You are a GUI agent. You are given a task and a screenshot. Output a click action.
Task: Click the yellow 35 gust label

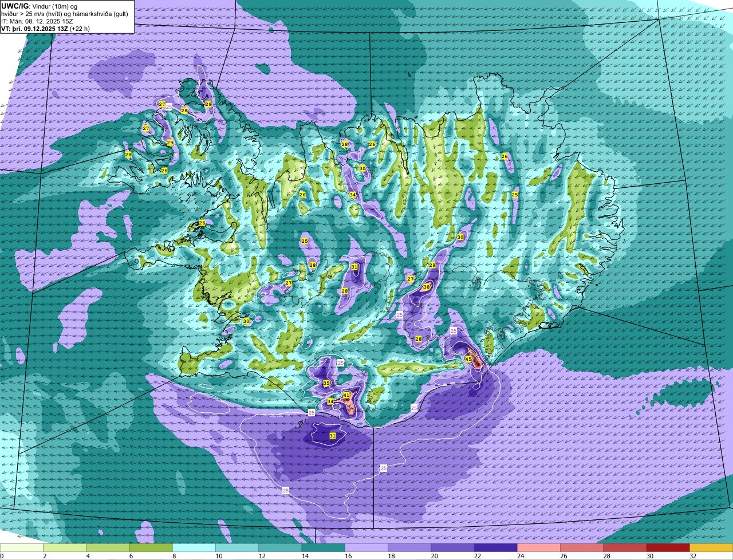coord(326,383)
